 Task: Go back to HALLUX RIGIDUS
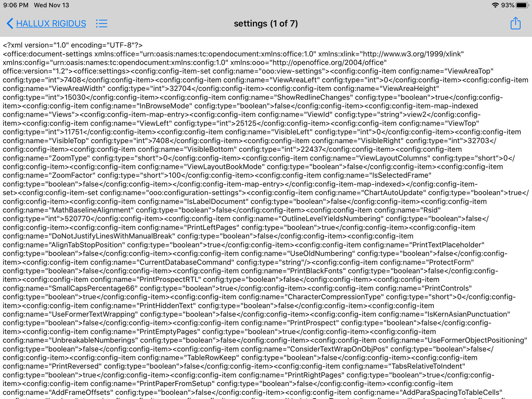coord(51,24)
